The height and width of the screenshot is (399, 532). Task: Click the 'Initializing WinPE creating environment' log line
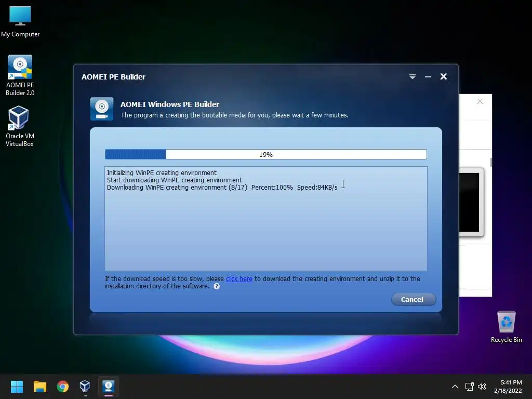tap(162, 172)
